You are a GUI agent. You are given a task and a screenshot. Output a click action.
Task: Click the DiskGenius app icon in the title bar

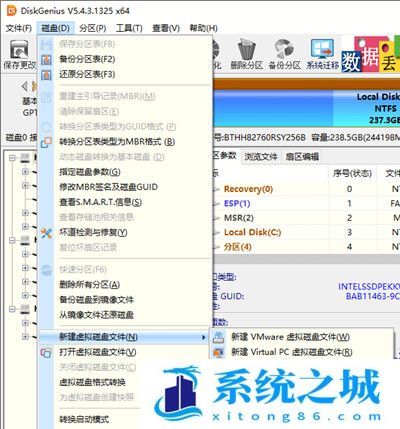coord(11,11)
